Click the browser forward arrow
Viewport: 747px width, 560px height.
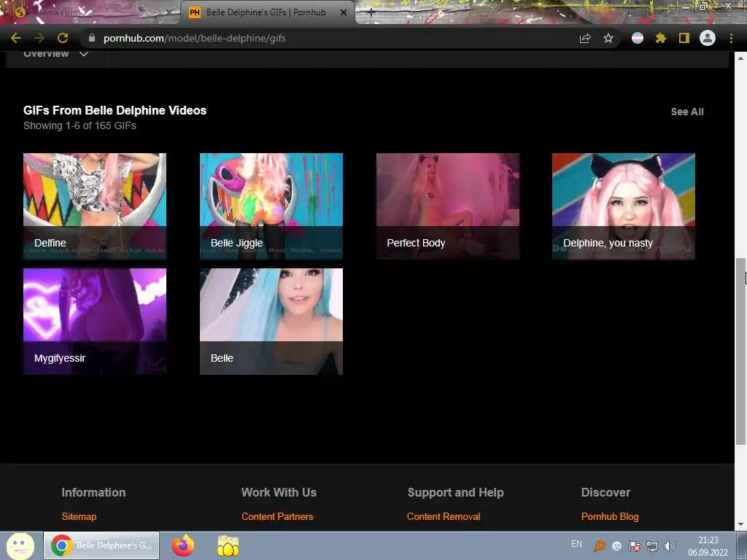[39, 38]
